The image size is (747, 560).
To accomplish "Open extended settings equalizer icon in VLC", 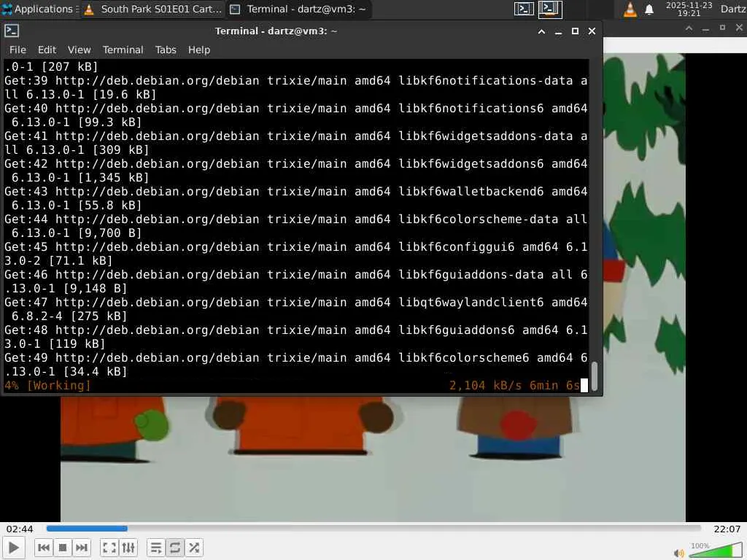I will (128, 548).
